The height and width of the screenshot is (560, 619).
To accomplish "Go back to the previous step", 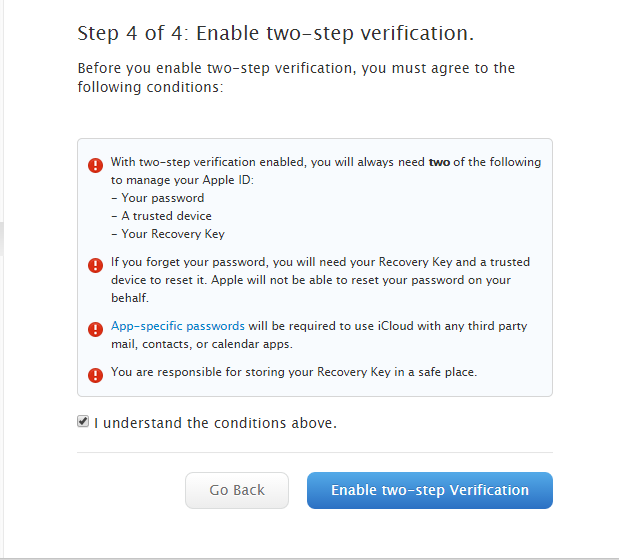I will [237, 490].
